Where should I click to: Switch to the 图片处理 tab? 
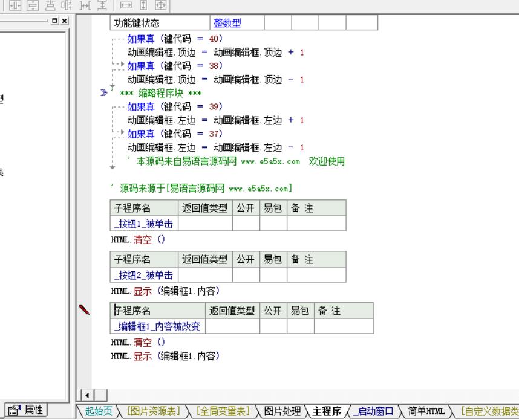[282, 411]
